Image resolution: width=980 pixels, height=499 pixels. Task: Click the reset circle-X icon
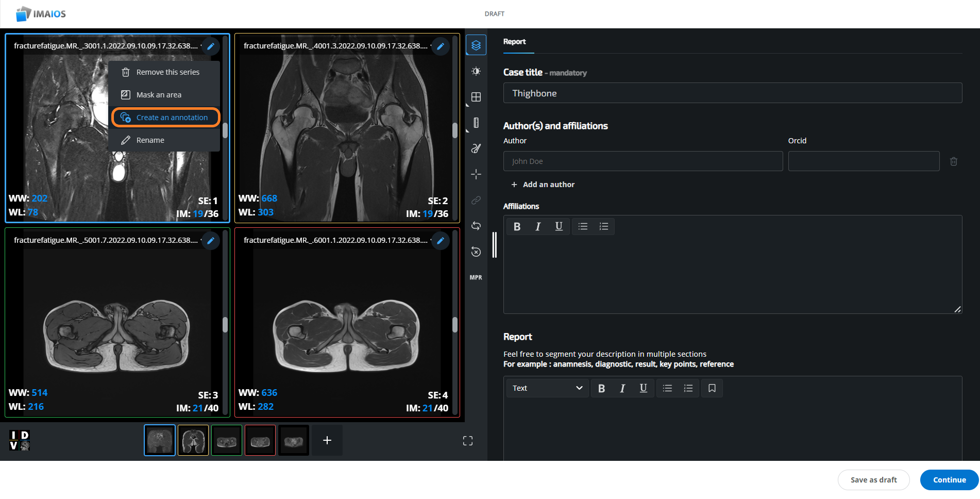(x=476, y=252)
